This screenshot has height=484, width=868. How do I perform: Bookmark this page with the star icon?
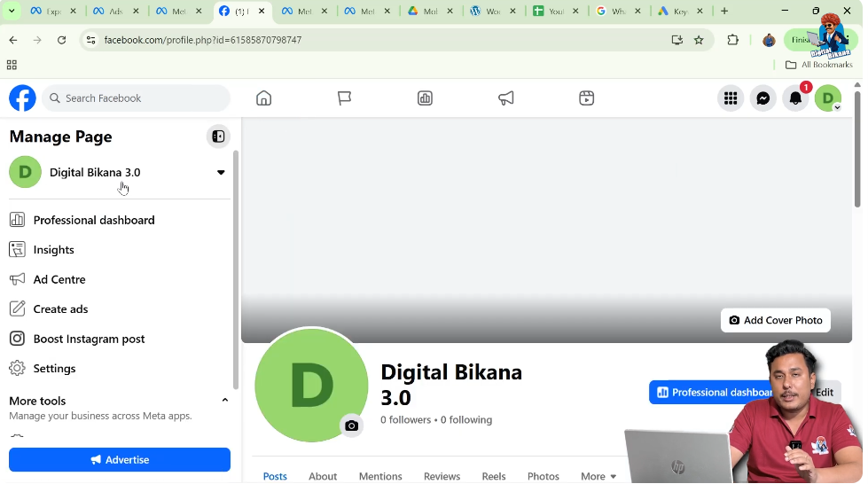[x=699, y=40]
